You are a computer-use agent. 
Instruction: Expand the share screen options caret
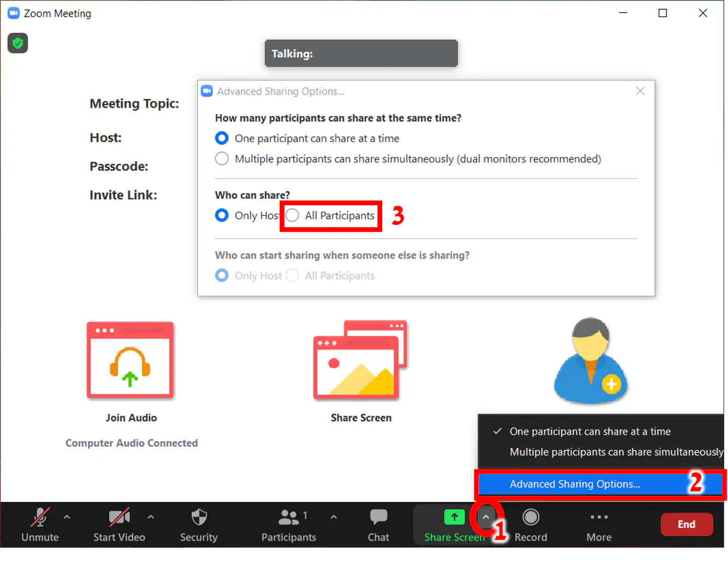(486, 517)
